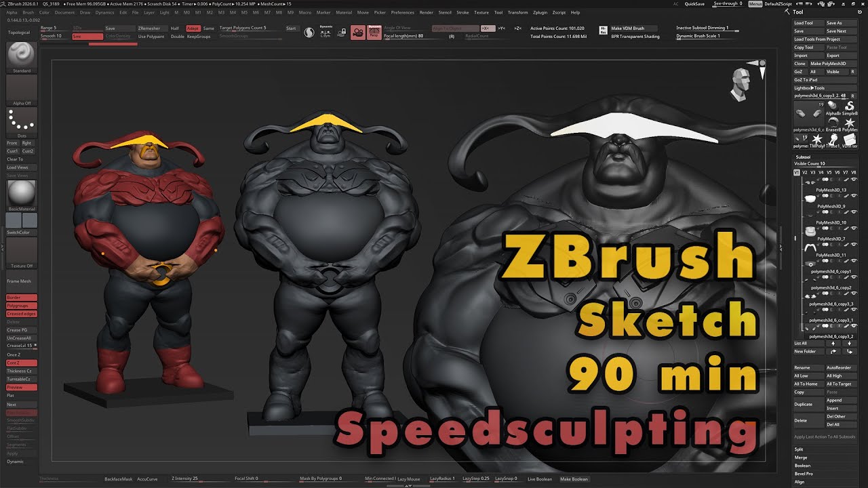The width and height of the screenshot is (868, 488).
Task: Select the SimpleBrush tool icon
Action: (849, 108)
